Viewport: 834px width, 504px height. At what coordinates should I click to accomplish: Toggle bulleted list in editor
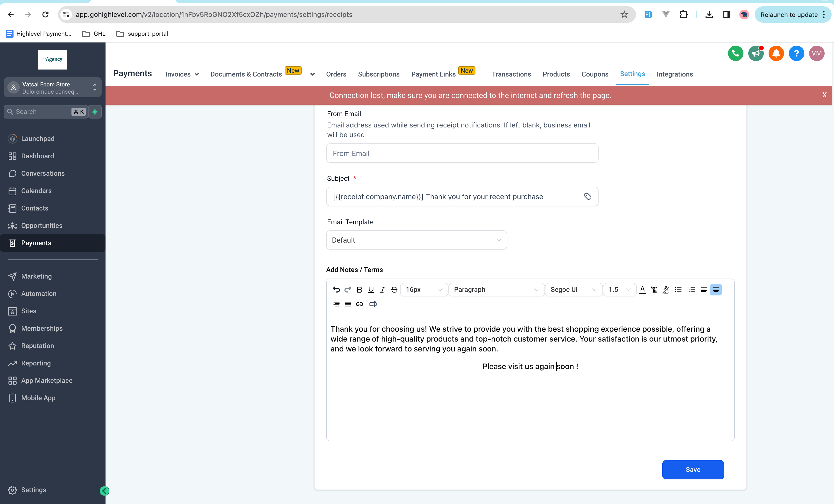click(678, 290)
